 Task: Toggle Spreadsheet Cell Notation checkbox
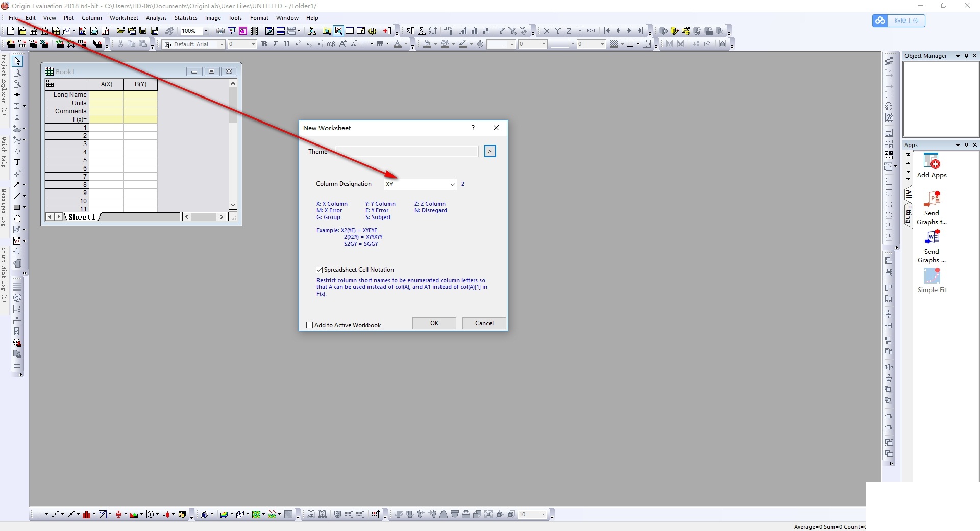coord(320,270)
